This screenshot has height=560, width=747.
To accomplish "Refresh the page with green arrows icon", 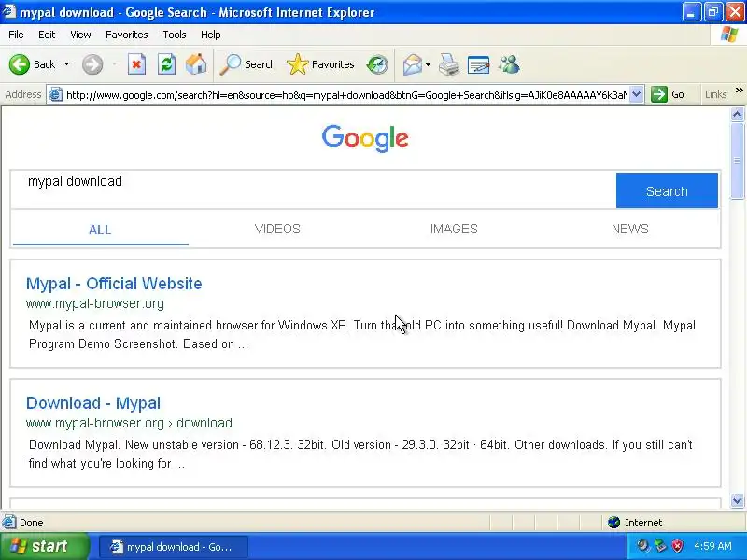I will 167,64.
